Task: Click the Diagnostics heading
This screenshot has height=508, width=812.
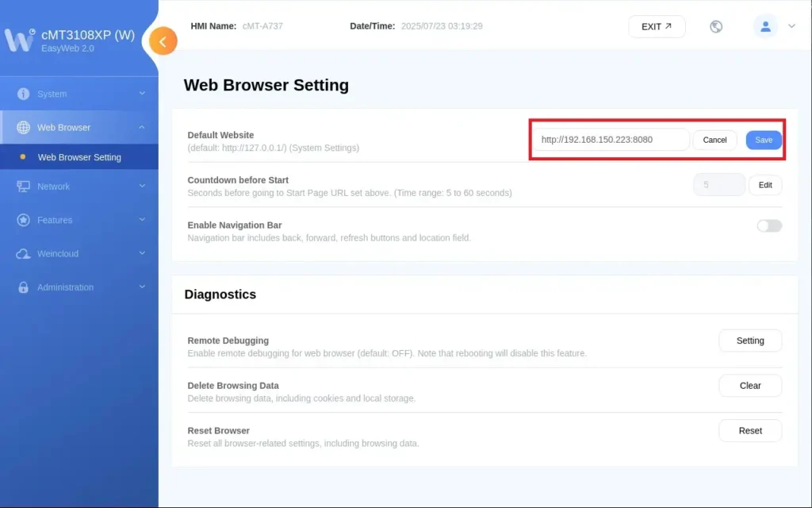Action: pyautogui.click(x=220, y=294)
